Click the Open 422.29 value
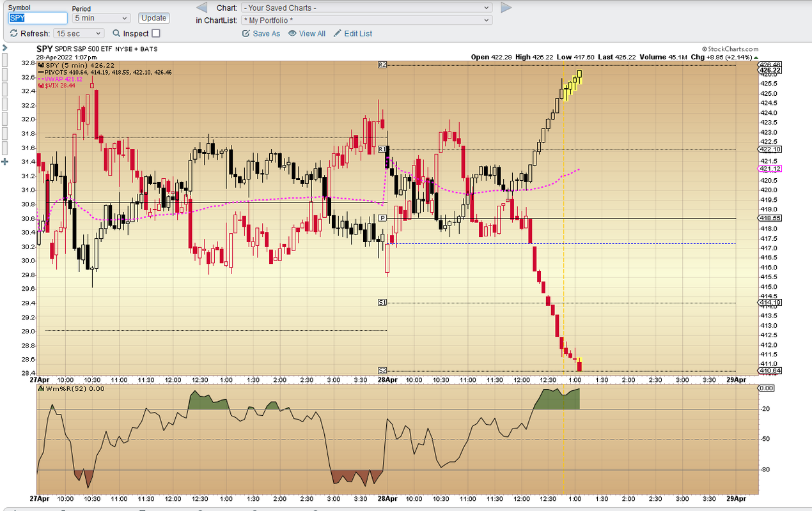Screen dimensions: 812x511 491,57
